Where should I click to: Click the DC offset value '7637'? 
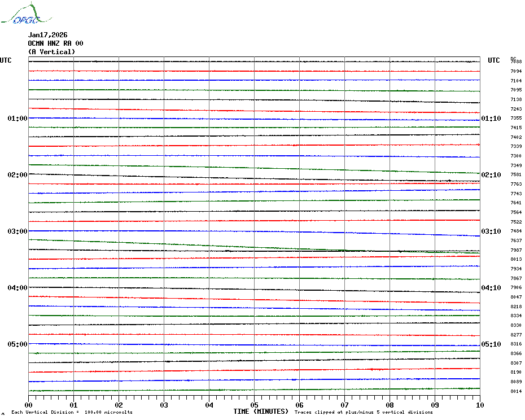[516, 240]
